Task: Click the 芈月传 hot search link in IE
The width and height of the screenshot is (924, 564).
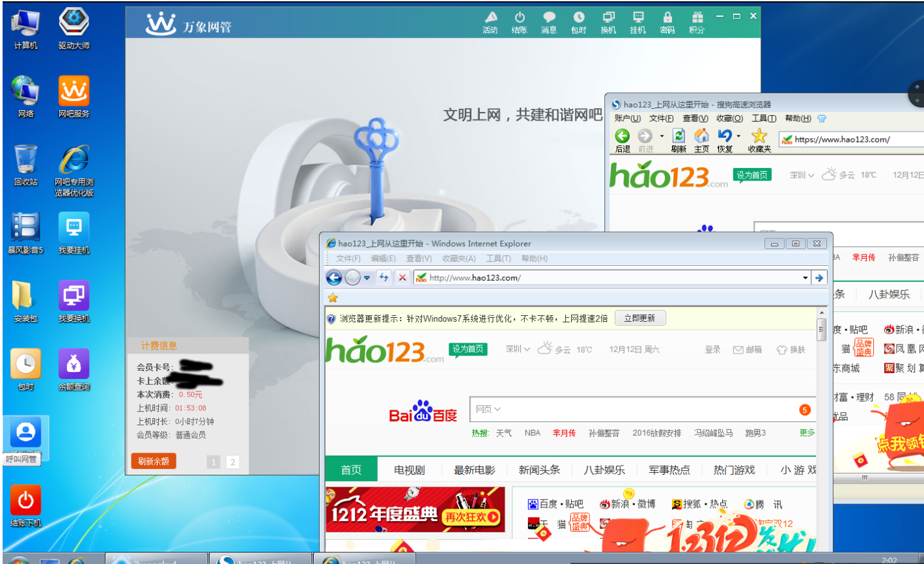Action: tap(564, 433)
